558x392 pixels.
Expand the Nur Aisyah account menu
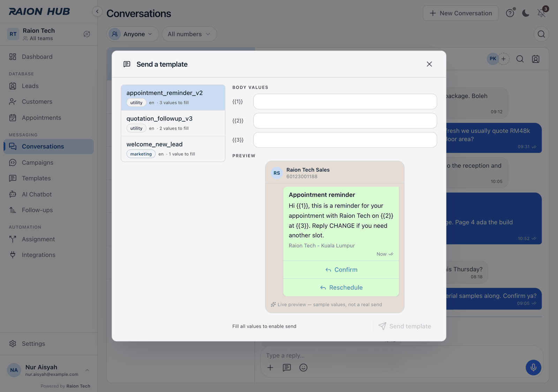coord(48,370)
